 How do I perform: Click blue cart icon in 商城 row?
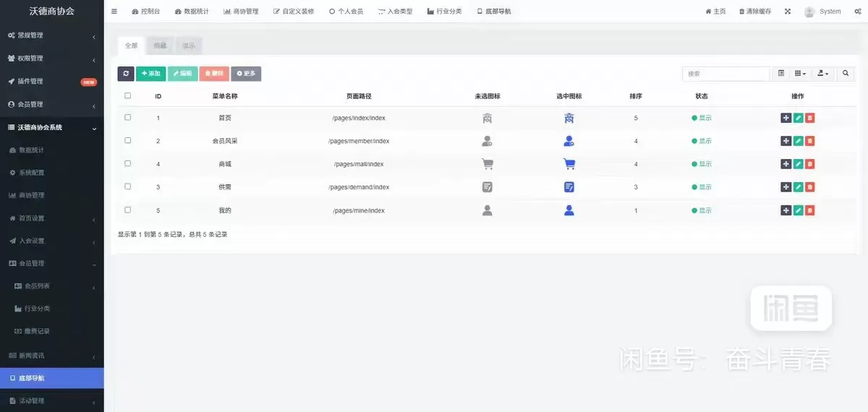click(x=569, y=164)
